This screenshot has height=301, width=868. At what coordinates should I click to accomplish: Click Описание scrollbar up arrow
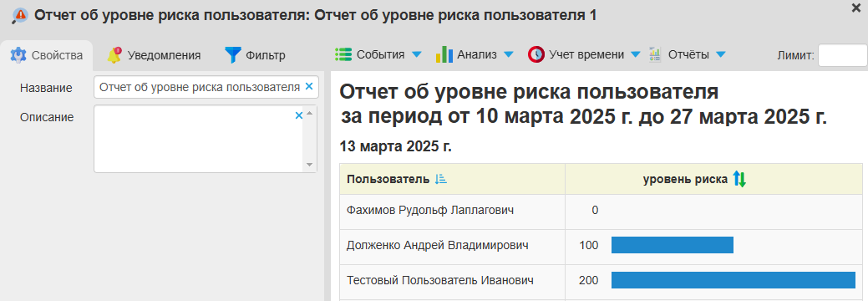coord(309,113)
